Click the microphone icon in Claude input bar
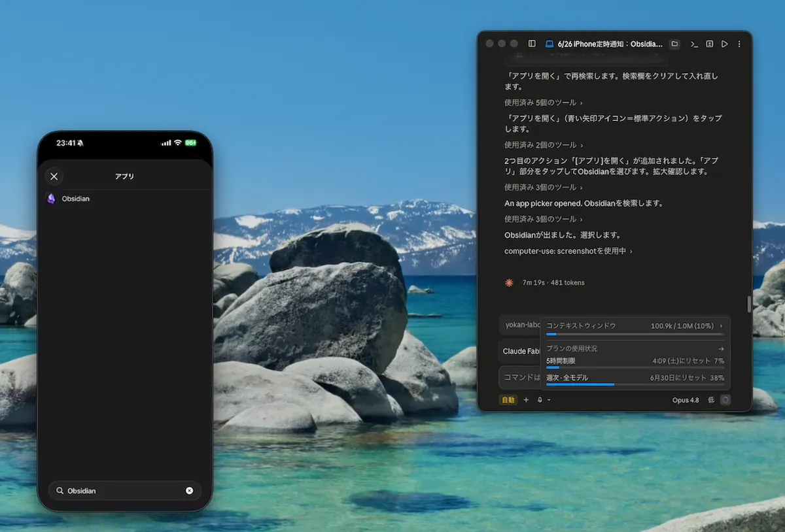Viewport: 785px width, 532px height. coord(540,400)
